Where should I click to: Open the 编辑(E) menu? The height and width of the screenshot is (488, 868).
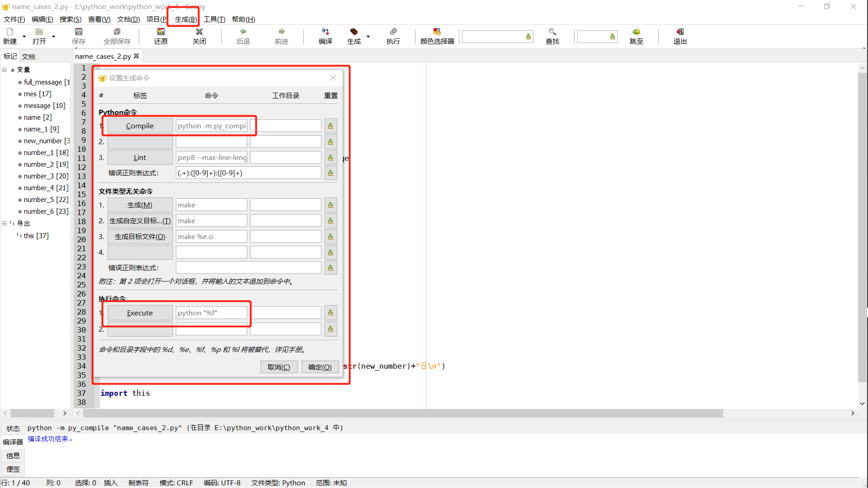(x=42, y=19)
